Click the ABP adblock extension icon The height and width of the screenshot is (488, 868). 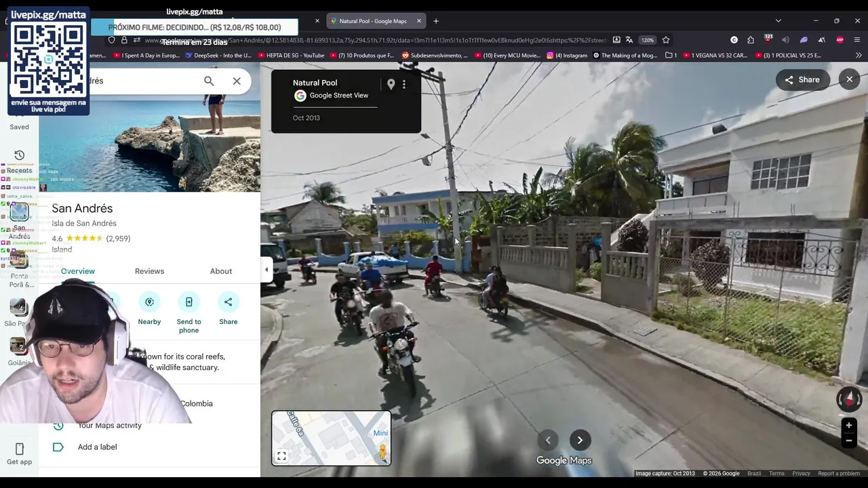840,40
